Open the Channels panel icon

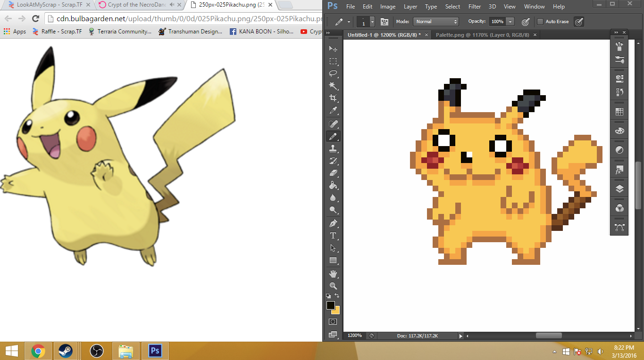(619, 208)
